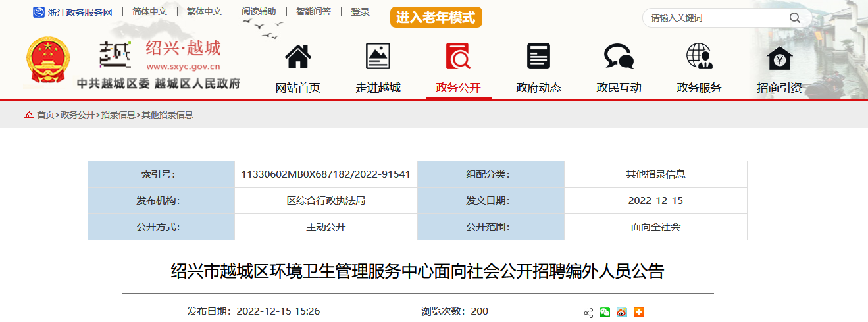This screenshot has width=868, height=322.
Task: Click breadcrumb 招录信息 link
Action: coord(118,115)
